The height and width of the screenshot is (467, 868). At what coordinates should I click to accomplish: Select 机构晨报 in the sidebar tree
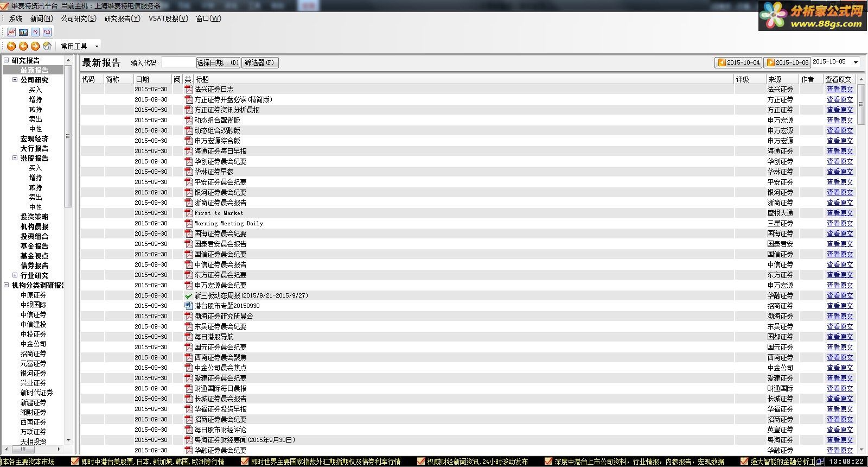tap(34, 226)
